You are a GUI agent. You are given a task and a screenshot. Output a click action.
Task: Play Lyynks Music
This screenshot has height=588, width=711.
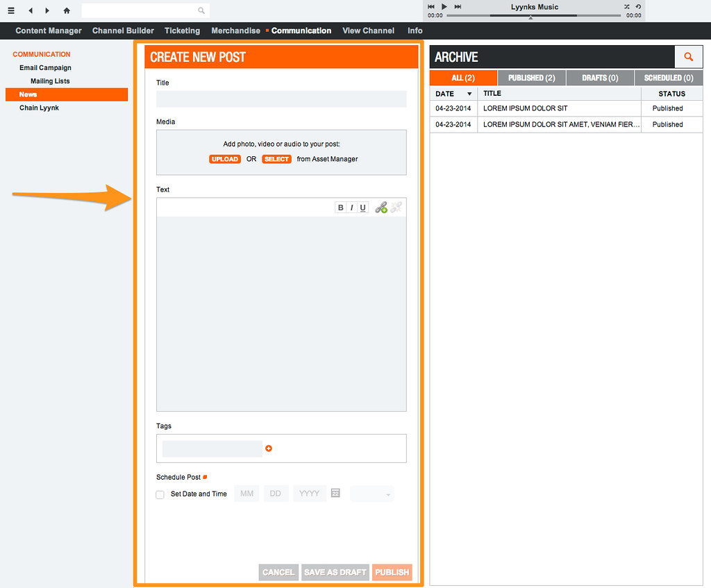click(444, 6)
